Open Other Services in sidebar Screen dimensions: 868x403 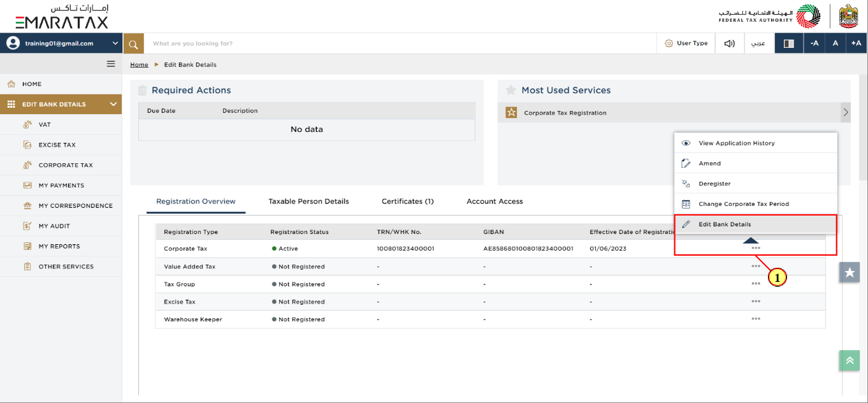[61, 267]
